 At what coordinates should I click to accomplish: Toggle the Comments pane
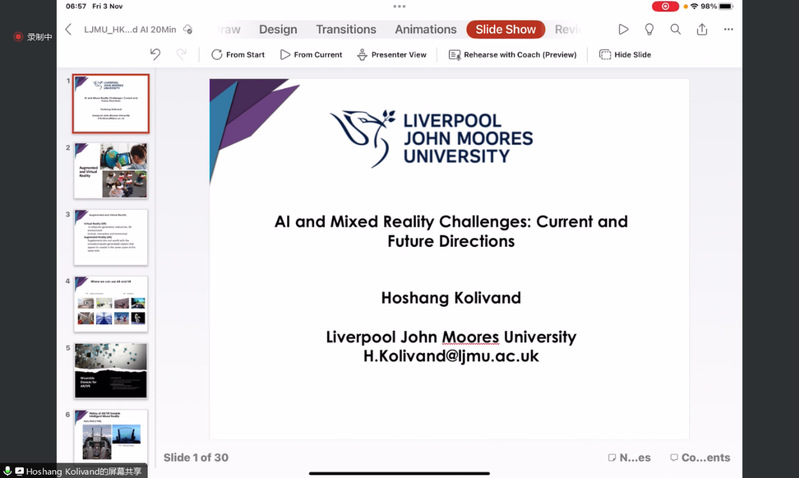(x=700, y=458)
